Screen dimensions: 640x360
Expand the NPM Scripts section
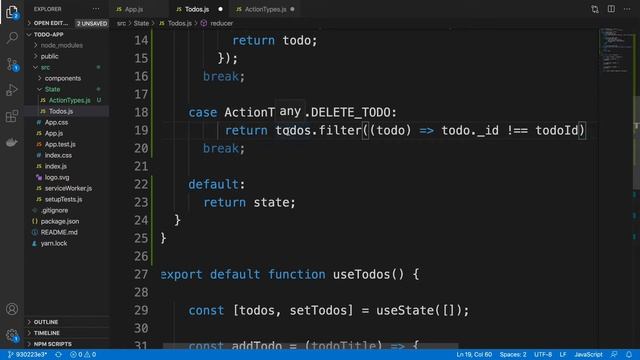coord(52,344)
